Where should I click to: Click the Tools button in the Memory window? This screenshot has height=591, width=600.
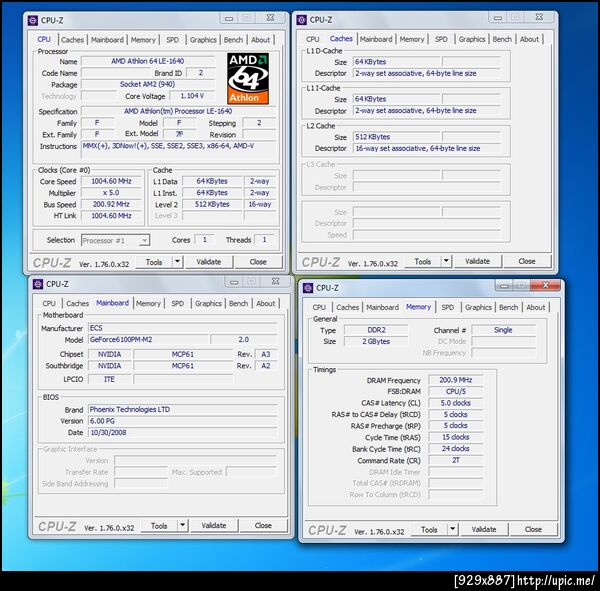pos(429,529)
